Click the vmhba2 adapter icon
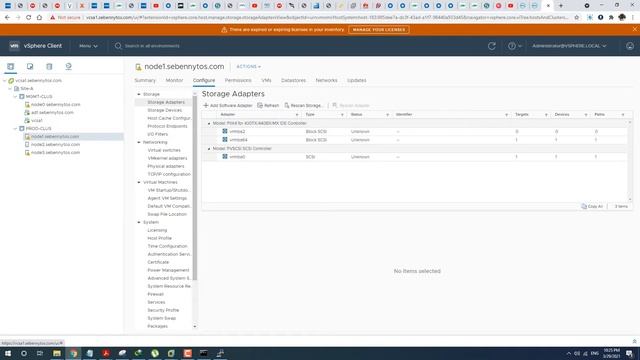 [x=225, y=131]
